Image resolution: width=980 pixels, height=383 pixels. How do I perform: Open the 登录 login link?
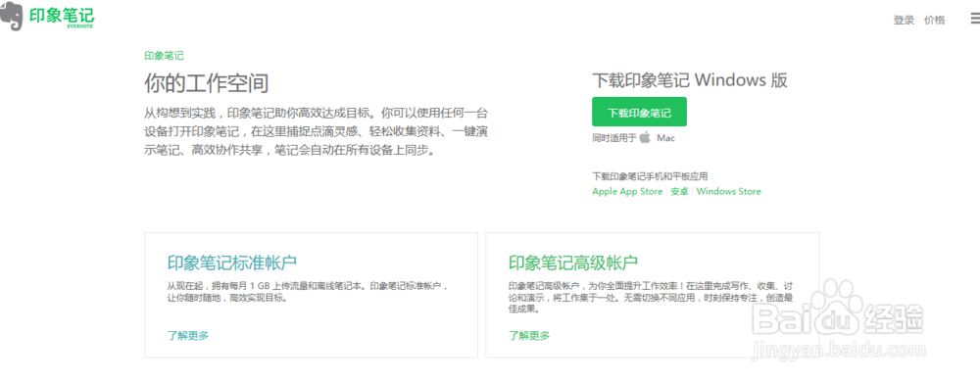(x=904, y=20)
